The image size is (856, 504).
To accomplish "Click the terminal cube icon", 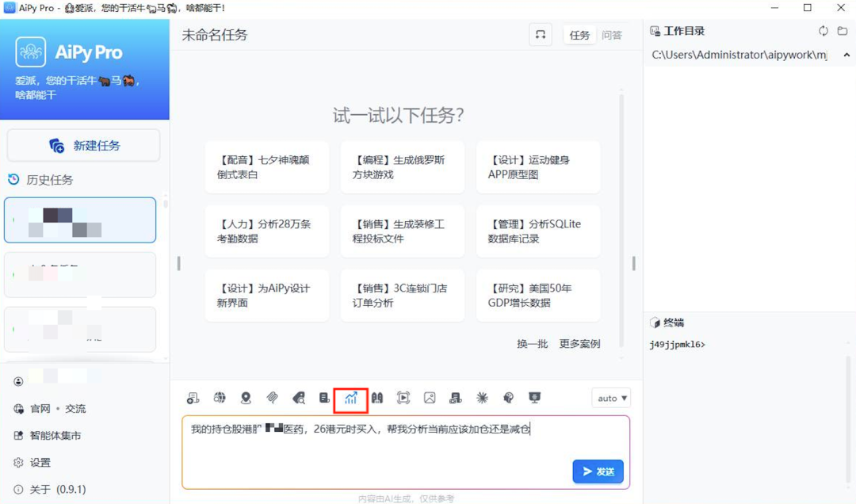I will pyautogui.click(x=655, y=323).
